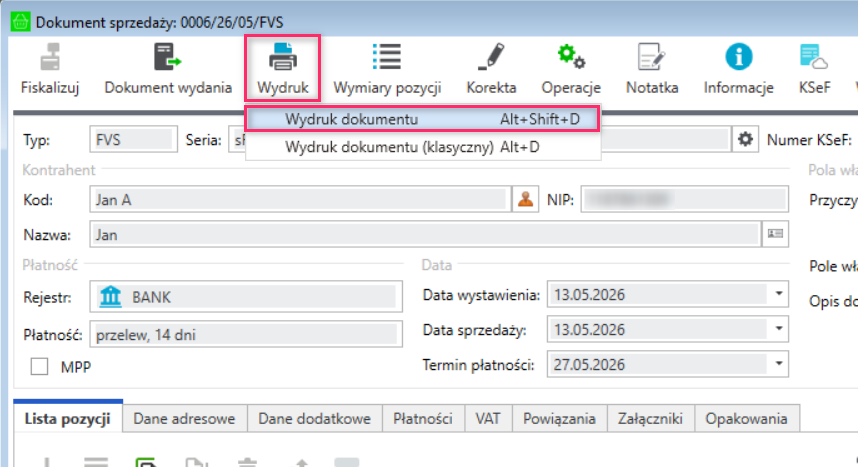Click the bank icon in Rejestr

111,297
